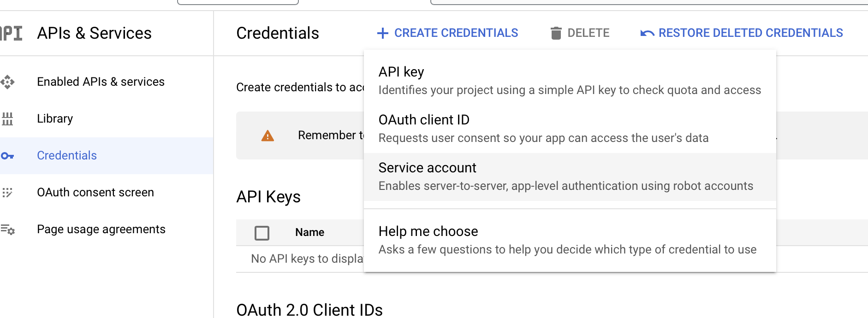This screenshot has height=318, width=868.
Task: Click the DELETE button
Action: (x=579, y=33)
